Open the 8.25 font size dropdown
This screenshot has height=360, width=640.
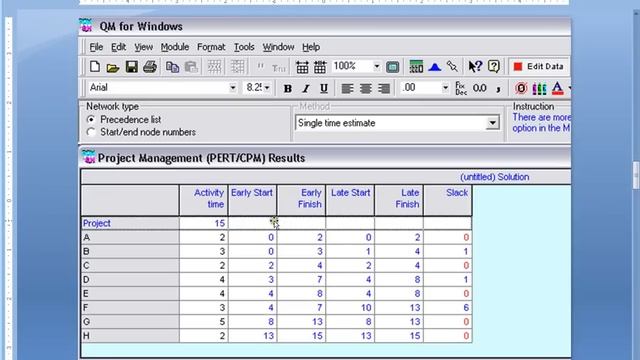point(267,88)
